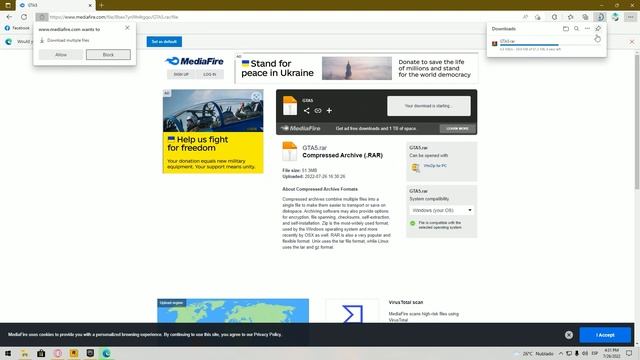Toggle the Downloads toolbar button

[x=600, y=17]
